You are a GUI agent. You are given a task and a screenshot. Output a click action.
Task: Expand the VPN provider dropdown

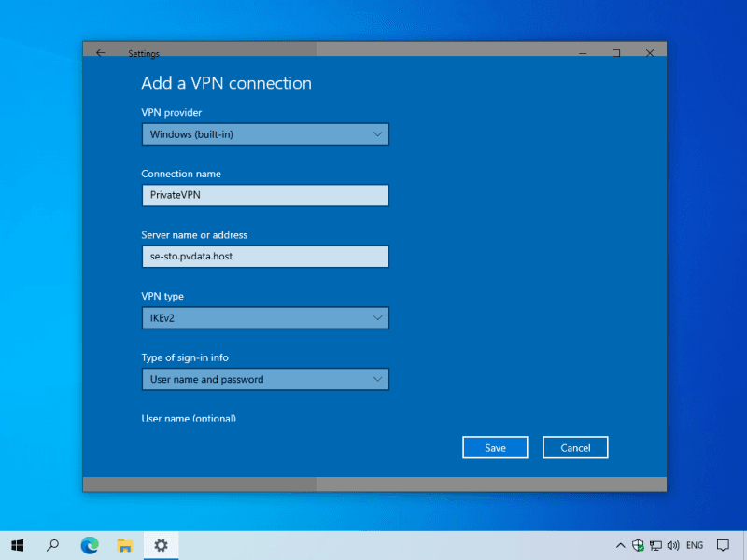click(264, 134)
